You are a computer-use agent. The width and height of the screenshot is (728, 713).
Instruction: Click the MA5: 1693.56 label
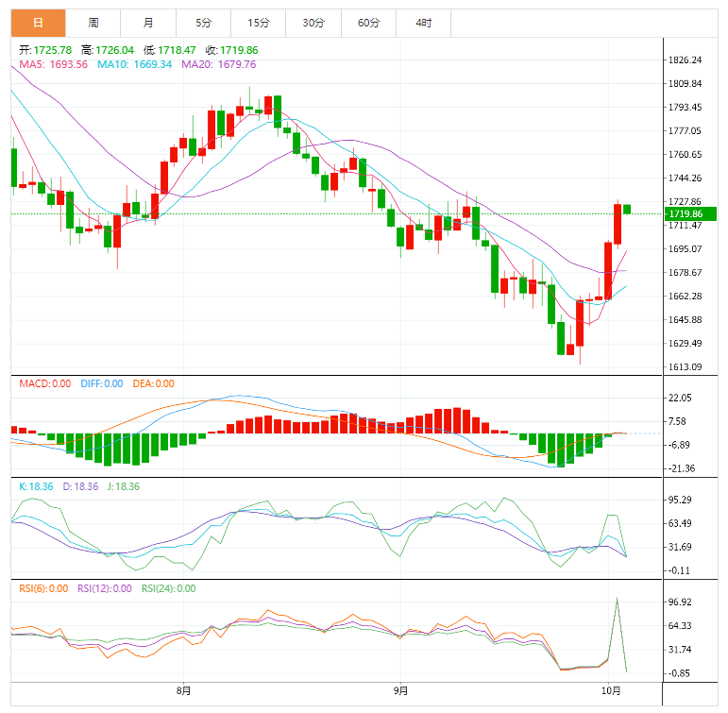(54, 64)
